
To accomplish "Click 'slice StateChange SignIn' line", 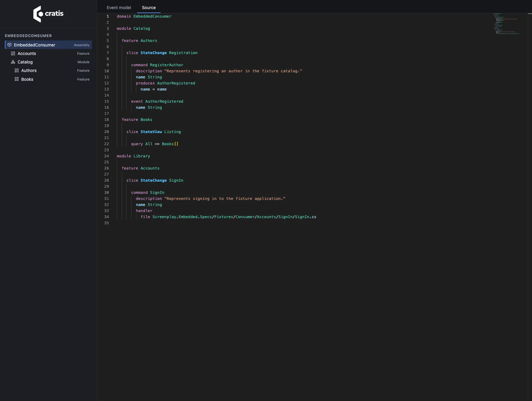I will [x=155, y=180].
